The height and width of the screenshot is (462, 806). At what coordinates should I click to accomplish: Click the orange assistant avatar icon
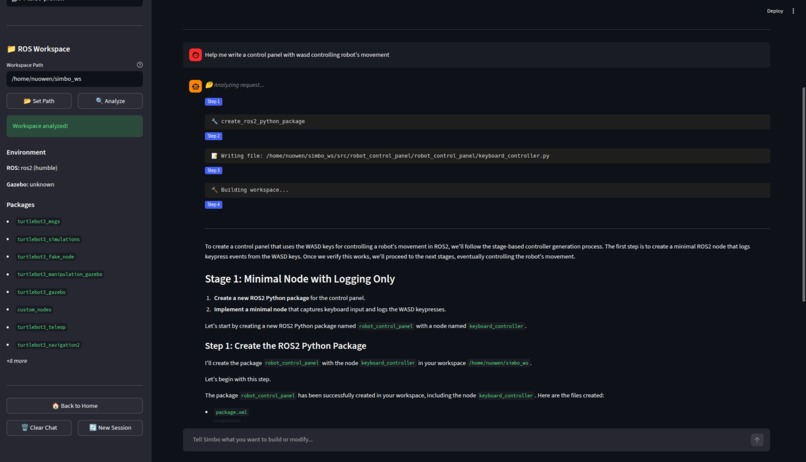coord(195,86)
